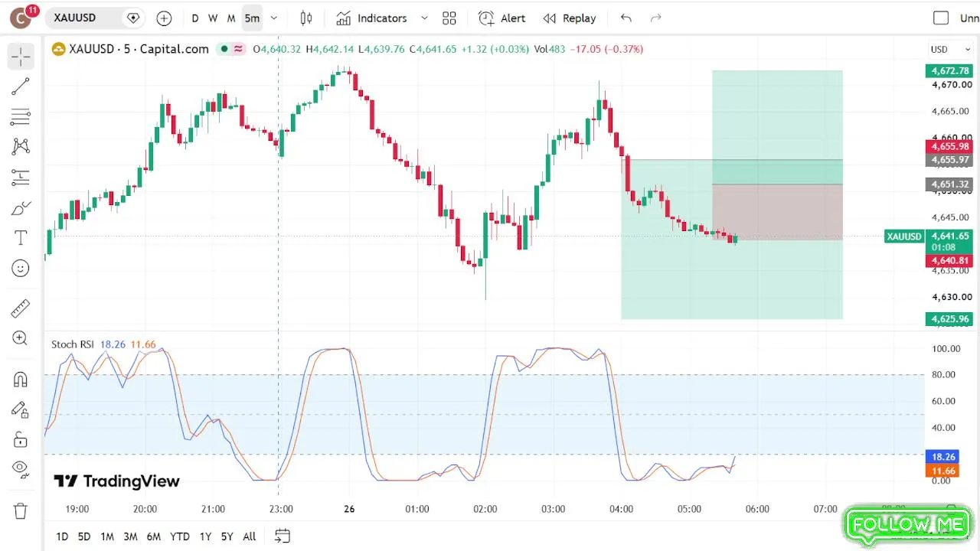Click the 4,672.78 price label
Image resolution: width=980 pixels, height=551 pixels.
pyautogui.click(x=949, y=71)
